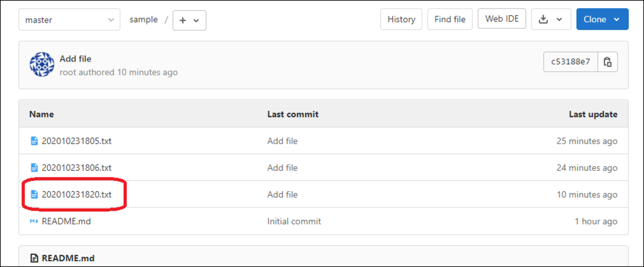644x267 pixels.
Task: Click file icon beside 202010231805.txt
Action: pos(34,141)
